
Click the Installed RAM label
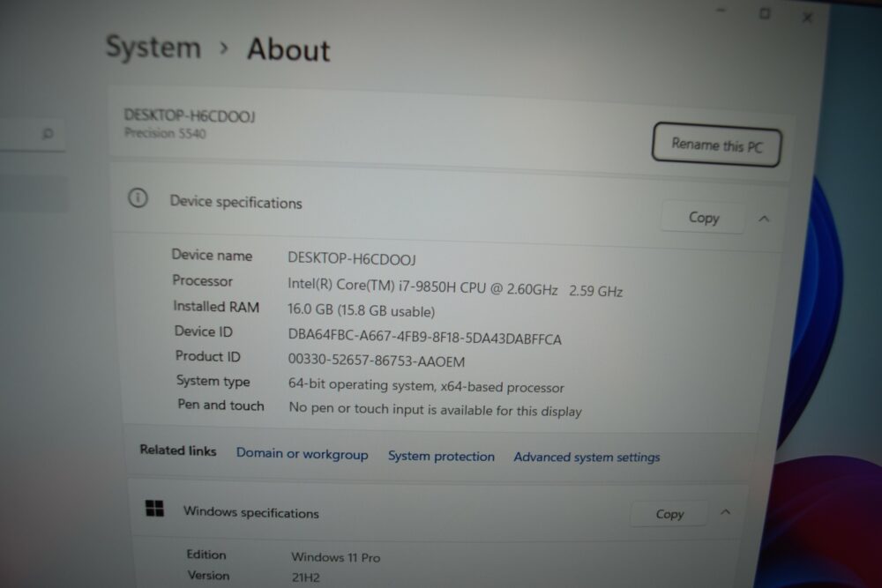pyautogui.click(x=216, y=307)
